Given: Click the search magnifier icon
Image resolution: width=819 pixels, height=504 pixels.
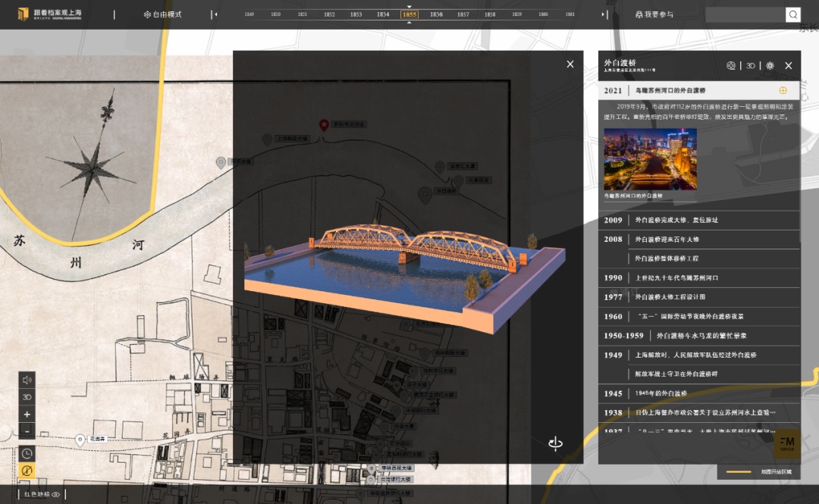Looking at the screenshot, I should pyautogui.click(x=792, y=14).
